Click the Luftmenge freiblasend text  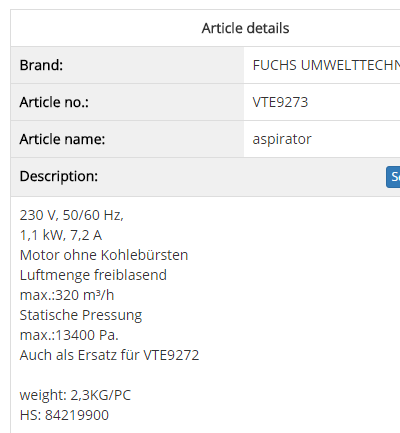point(93,275)
